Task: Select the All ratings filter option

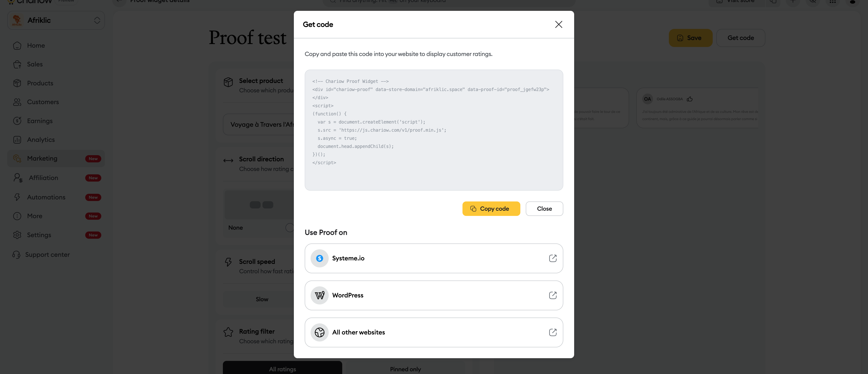Action: pos(282,369)
